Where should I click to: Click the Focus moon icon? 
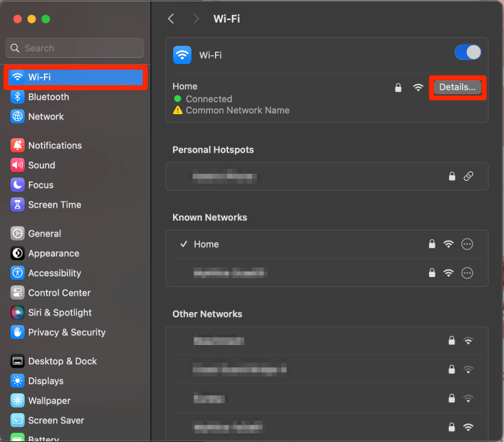click(x=17, y=185)
